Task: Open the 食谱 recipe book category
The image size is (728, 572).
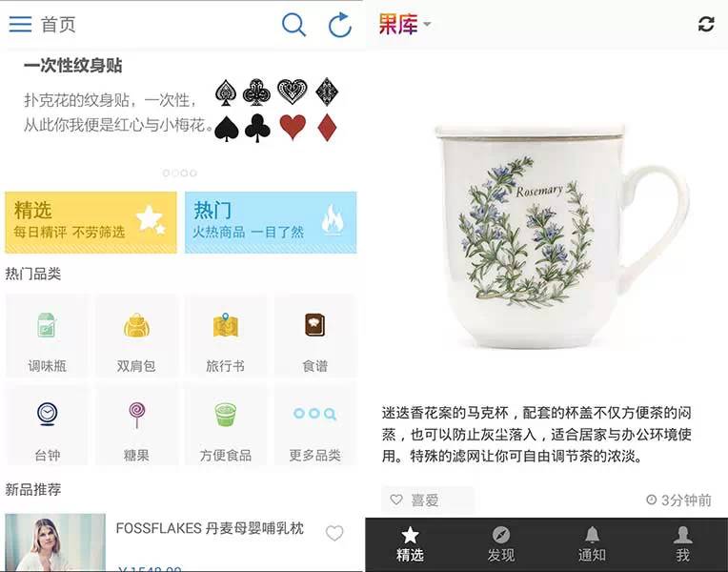Action: pos(315,335)
